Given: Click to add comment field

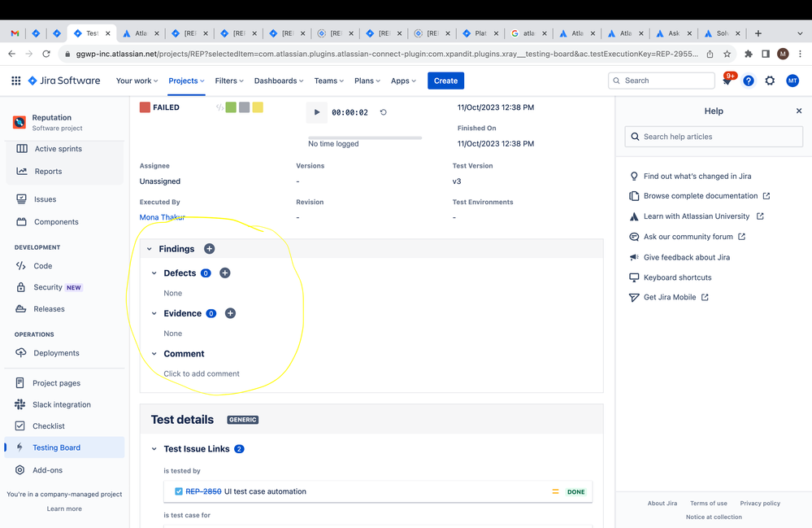Looking at the screenshot, I should click(x=202, y=373).
